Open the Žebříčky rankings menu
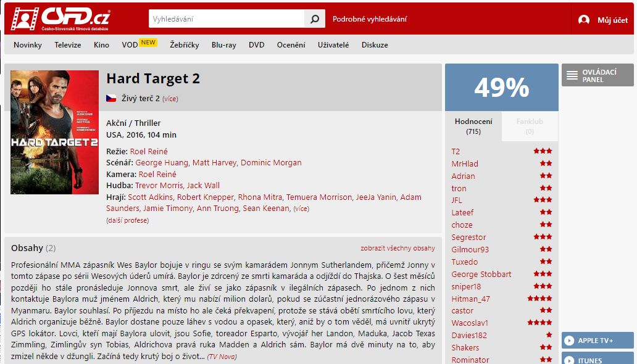 [185, 44]
